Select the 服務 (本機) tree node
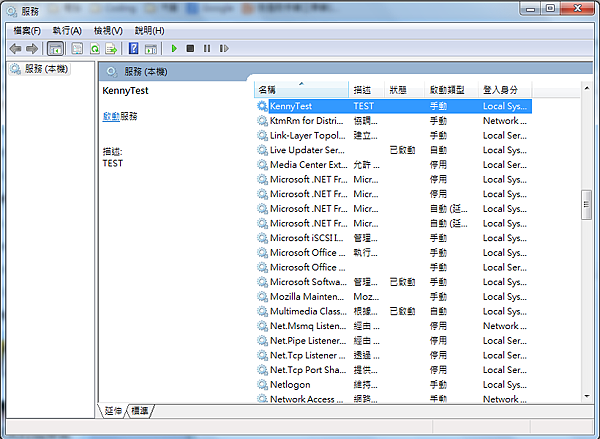This screenshot has height=439, width=600. [39, 69]
